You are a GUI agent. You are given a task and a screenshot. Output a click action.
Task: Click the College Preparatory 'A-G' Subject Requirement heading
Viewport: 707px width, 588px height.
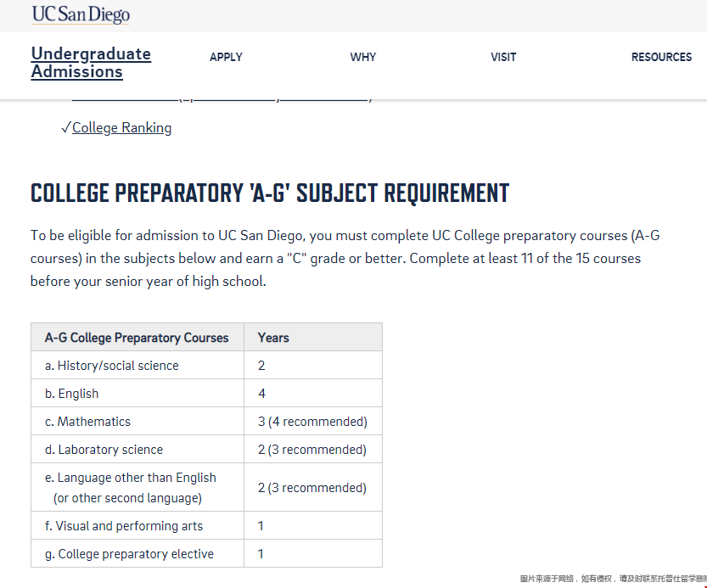pos(269,193)
